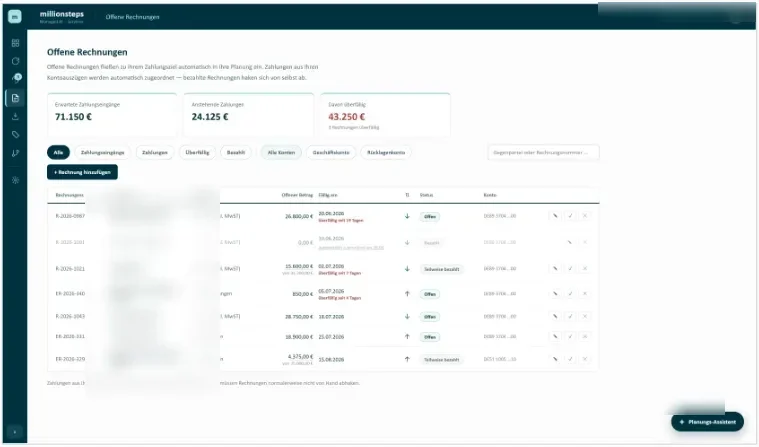Delete the 26.800,00 € invoice row
Image resolution: width=759 pixels, height=447 pixels.
(x=585, y=216)
